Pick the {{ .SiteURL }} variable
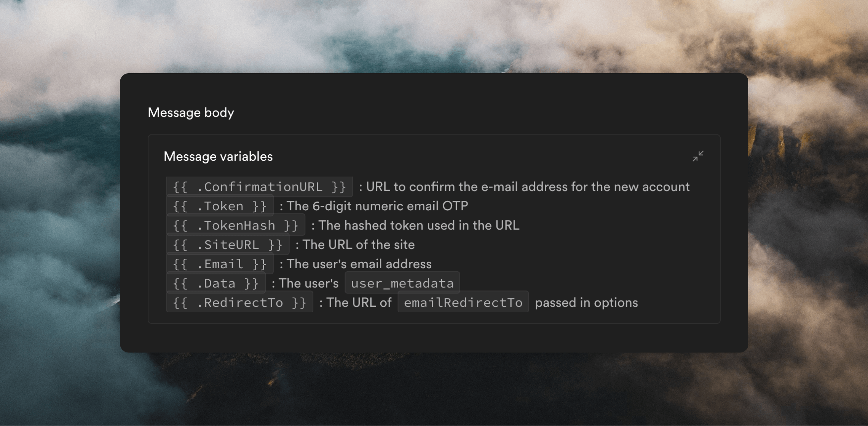This screenshot has width=868, height=426. pyautogui.click(x=228, y=245)
